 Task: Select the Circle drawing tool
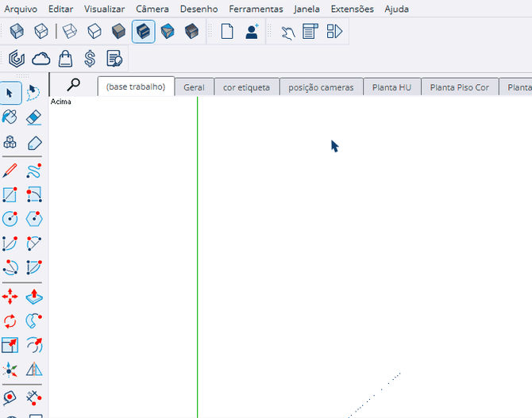10,219
